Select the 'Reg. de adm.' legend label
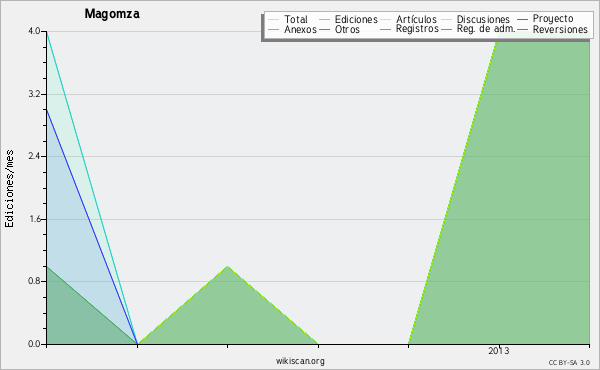Viewport: 600px width, 370px height. pos(486,29)
